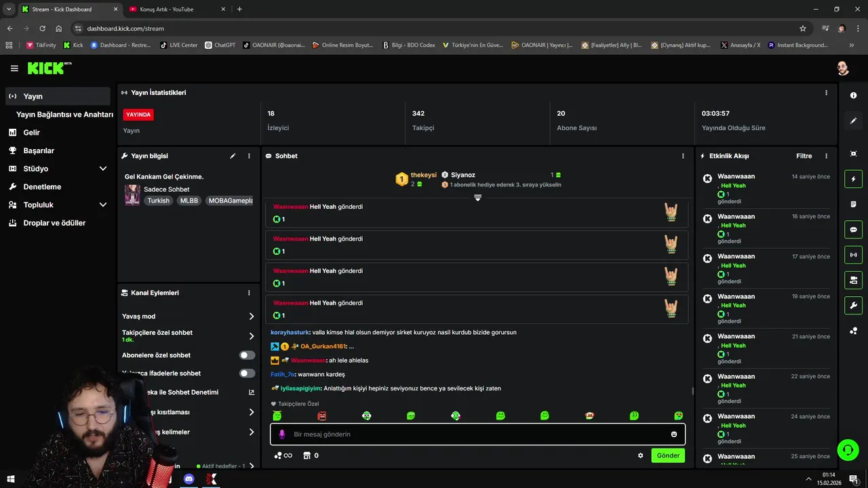868x488 pixels.
Task: Open the LIVE Center bookmark
Action: coord(179,45)
